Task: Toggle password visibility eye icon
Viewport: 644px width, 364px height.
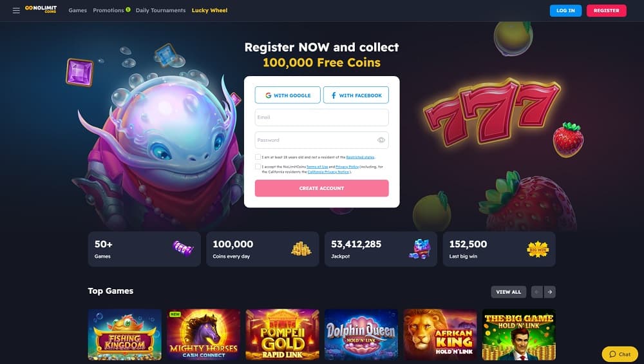Action: coord(381,140)
